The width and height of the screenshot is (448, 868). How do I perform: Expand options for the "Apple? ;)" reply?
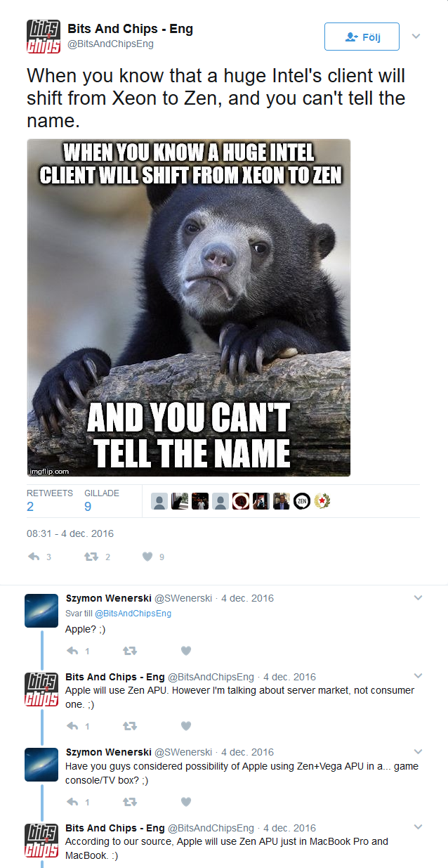pos(418,598)
